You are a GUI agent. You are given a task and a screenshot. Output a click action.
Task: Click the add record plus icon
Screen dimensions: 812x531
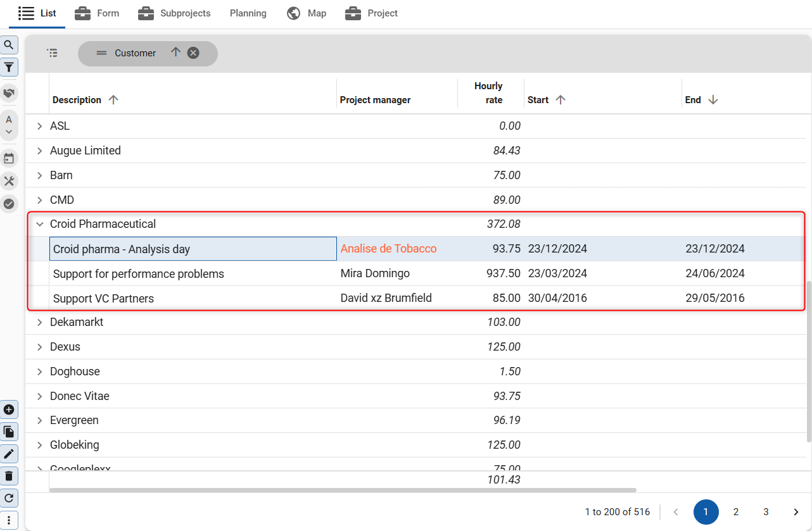click(x=9, y=409)
